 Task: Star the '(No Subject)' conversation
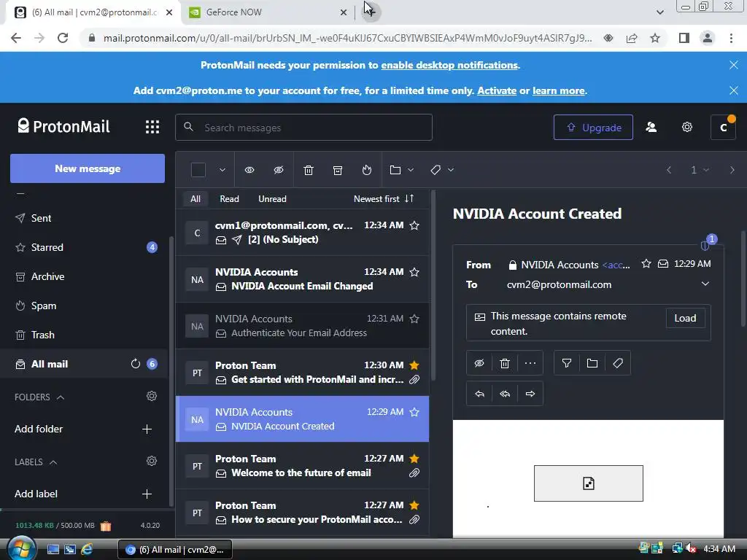(414, 226)
